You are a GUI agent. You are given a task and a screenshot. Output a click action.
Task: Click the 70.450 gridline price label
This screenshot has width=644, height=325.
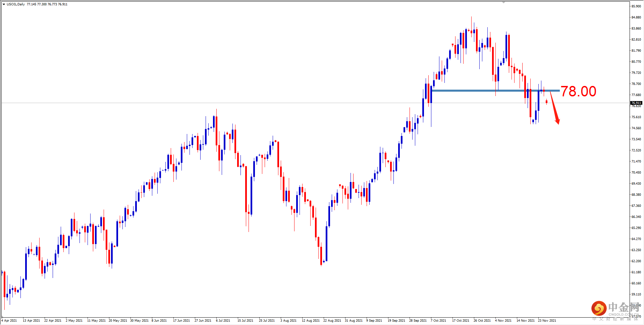(637, 172)
